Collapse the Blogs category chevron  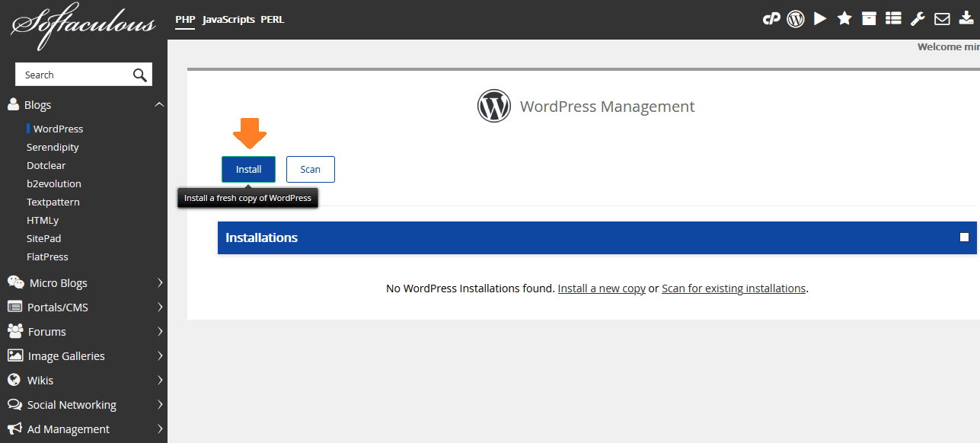[159, 104]
